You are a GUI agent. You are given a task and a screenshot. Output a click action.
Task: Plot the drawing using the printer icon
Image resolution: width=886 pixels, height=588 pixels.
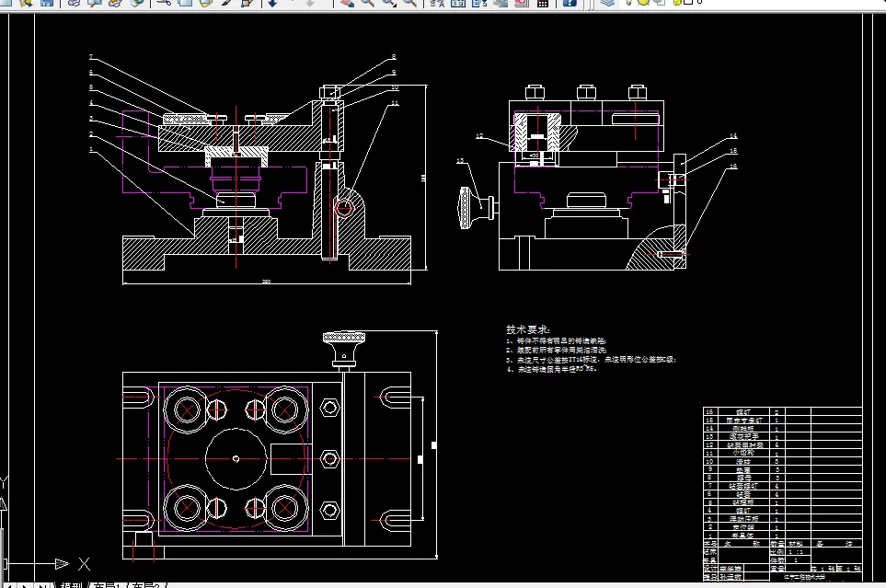tap(74, 2)
